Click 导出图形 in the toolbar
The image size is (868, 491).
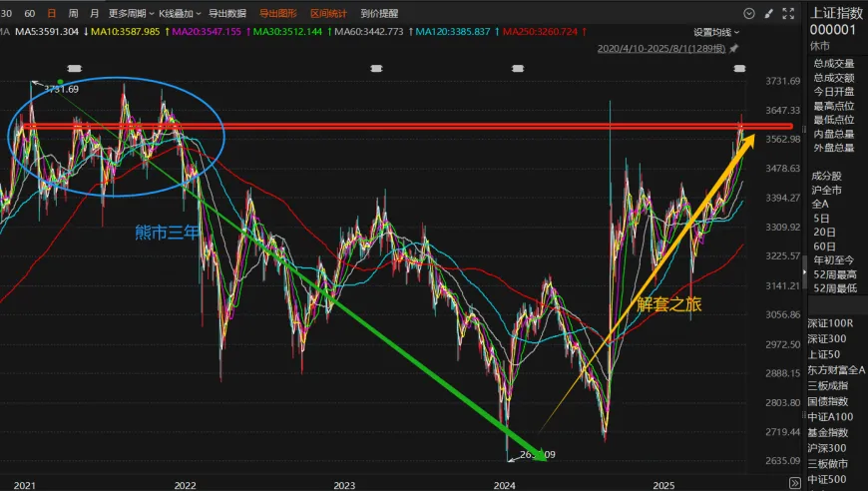pyautogui.click(x=278, y=14)
